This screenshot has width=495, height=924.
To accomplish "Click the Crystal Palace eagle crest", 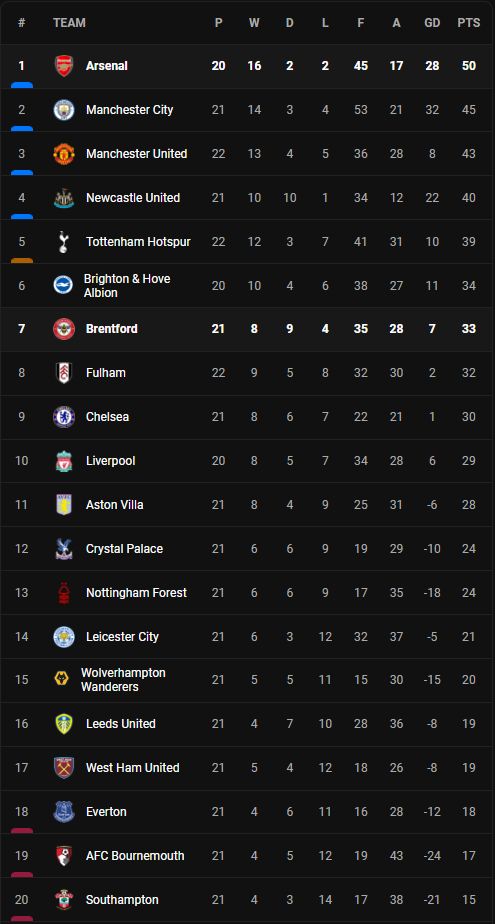I will 64,549.
